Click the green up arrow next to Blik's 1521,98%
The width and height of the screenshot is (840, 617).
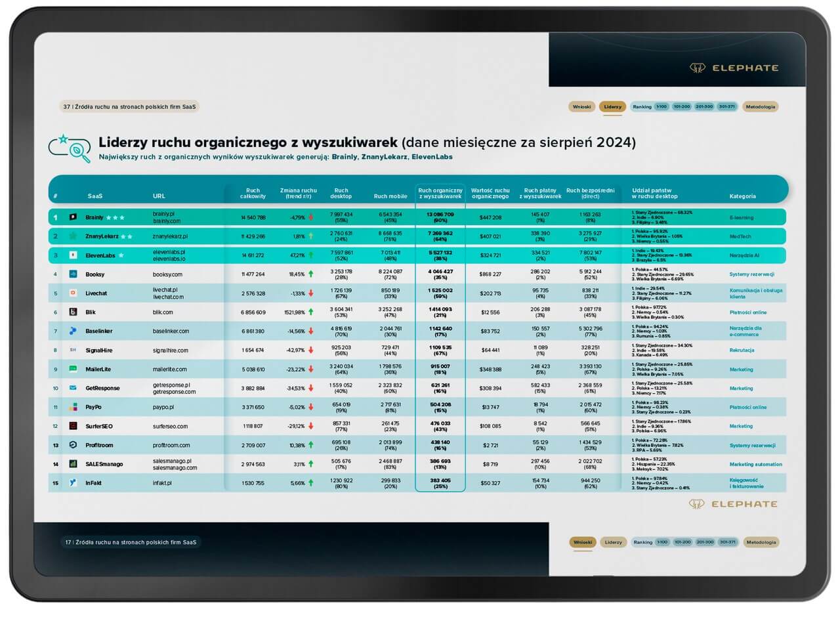pos(310,312)
